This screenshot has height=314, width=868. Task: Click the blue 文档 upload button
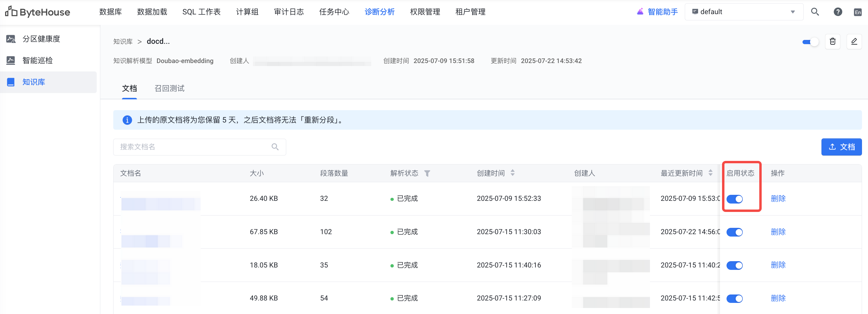(841, 147)
